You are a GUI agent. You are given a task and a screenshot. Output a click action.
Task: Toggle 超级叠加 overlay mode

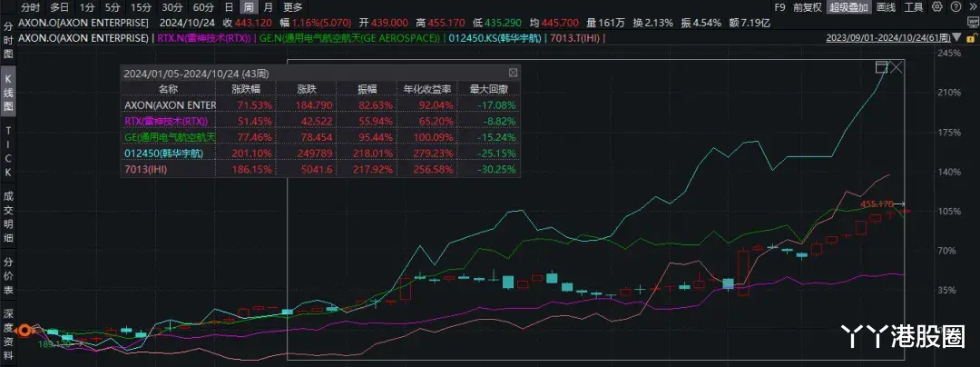click(x=848, y=7)
